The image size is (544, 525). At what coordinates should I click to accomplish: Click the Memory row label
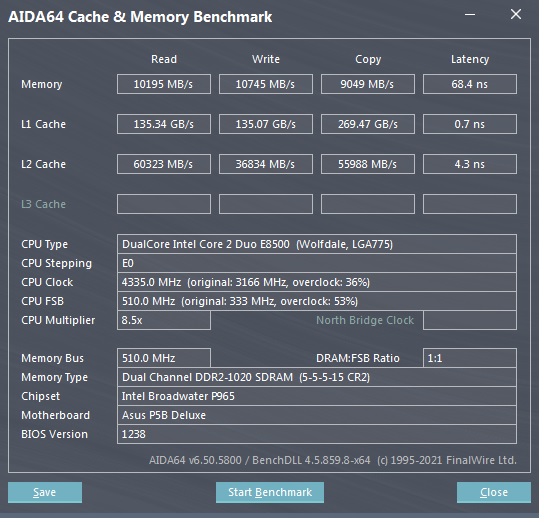[x=42, y=84]
